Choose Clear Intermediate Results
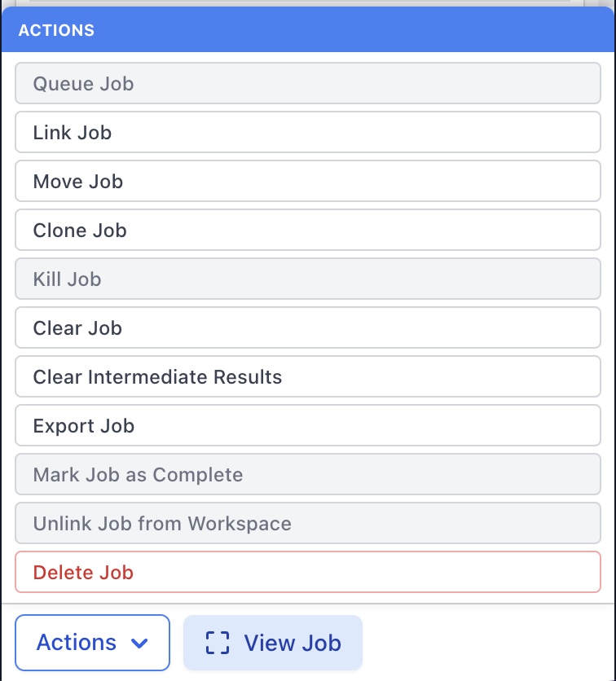 click(307, 377)
